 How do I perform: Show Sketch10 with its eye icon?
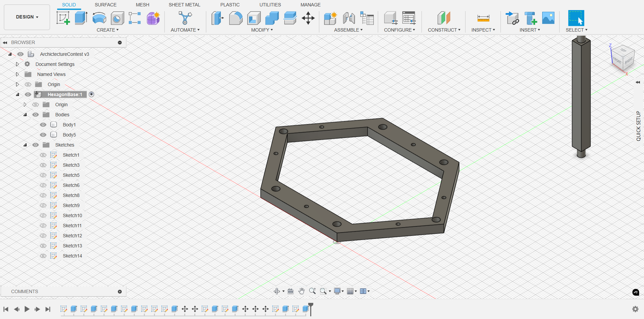pos(43,215)
